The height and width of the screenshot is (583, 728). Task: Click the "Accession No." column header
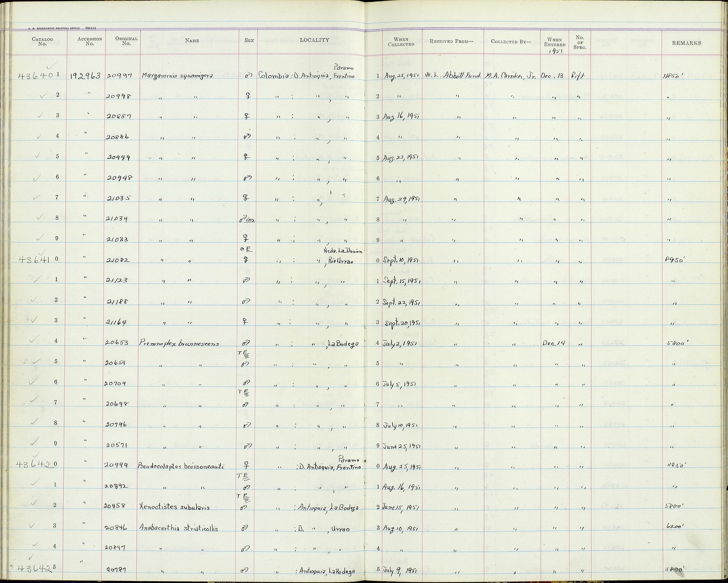[x=90, y=41]
